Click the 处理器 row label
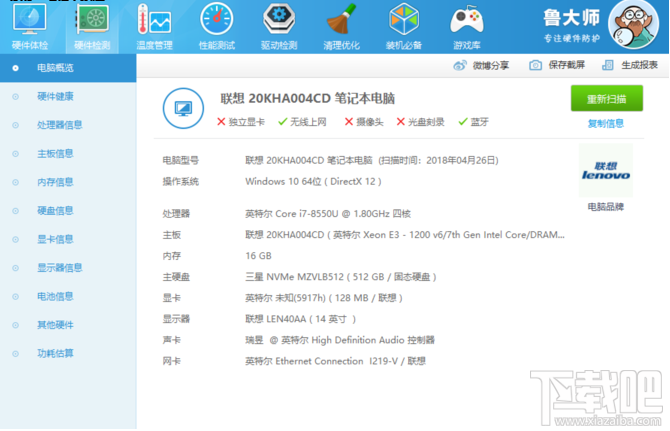 tap(176, 214)
